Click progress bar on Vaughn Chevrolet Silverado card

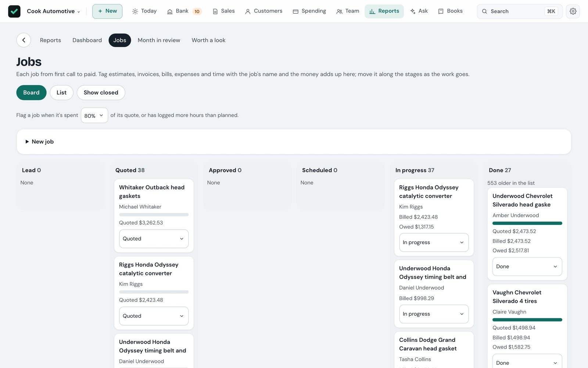click(x=527, y=320)
